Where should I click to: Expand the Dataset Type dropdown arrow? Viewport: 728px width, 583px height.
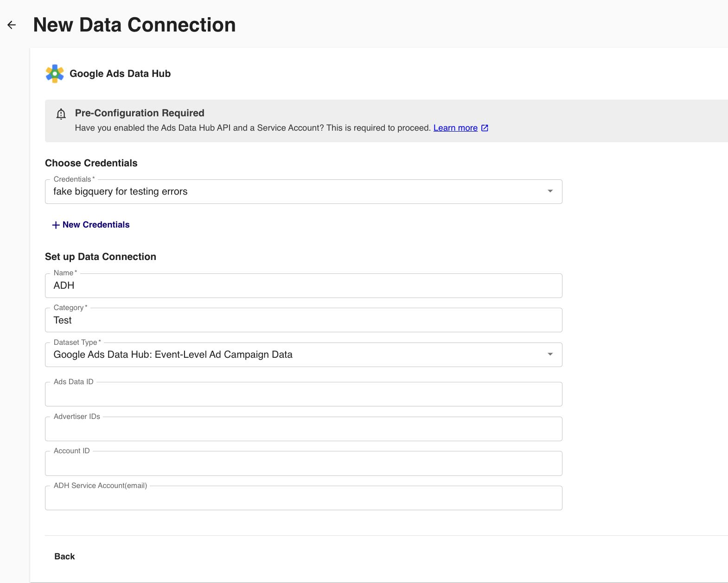tap(550, 355)
